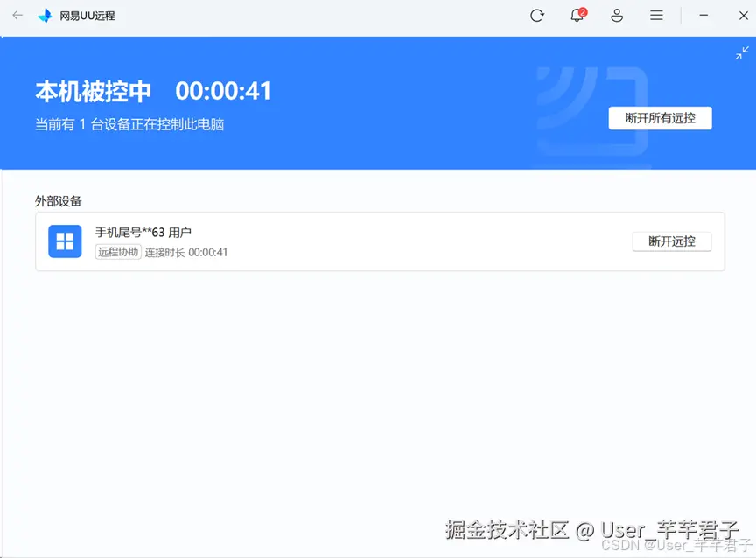Click the blue grid device icon
This screenshot has width=756, height=558.
click(64, 241)
